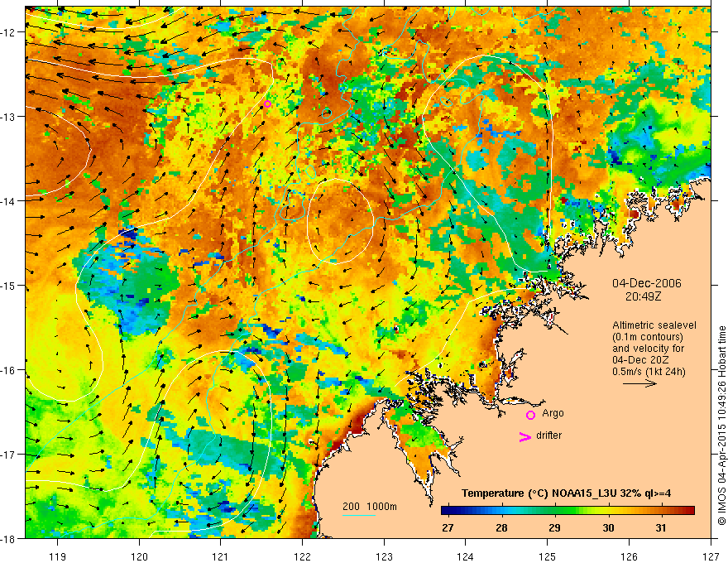Viewport: 728px width, 563px height.
Task: Click the latitude axis label '-15'
Action: click(x=8, y=285)
